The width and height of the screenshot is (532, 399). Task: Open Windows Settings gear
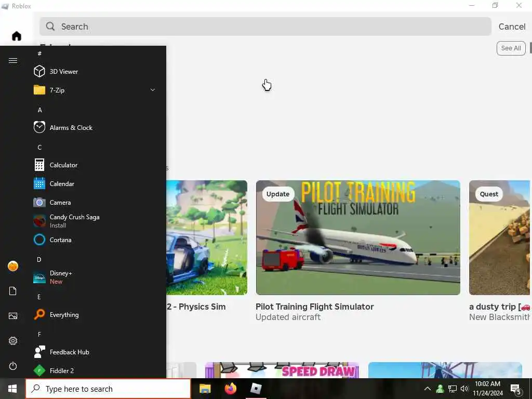coord(13,341)
